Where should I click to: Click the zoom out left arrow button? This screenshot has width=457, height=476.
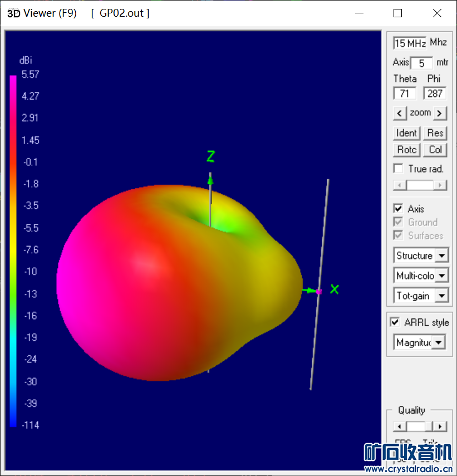(x=400, y=114)
